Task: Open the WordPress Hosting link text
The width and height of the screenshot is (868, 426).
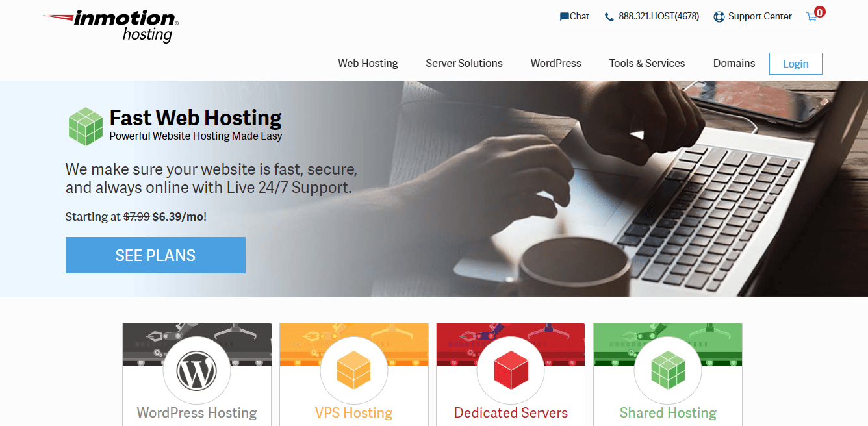Action: [x=197, y=412]
